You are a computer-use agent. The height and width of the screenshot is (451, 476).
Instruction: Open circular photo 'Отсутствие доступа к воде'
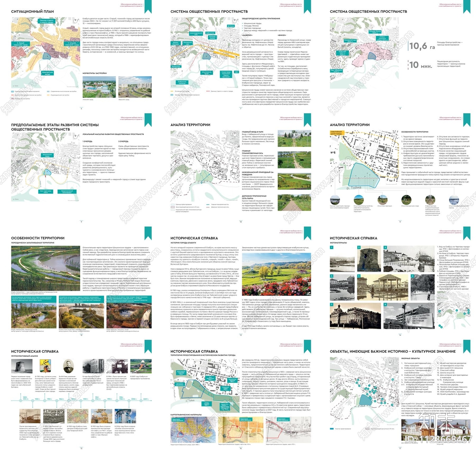pos(406,199)
